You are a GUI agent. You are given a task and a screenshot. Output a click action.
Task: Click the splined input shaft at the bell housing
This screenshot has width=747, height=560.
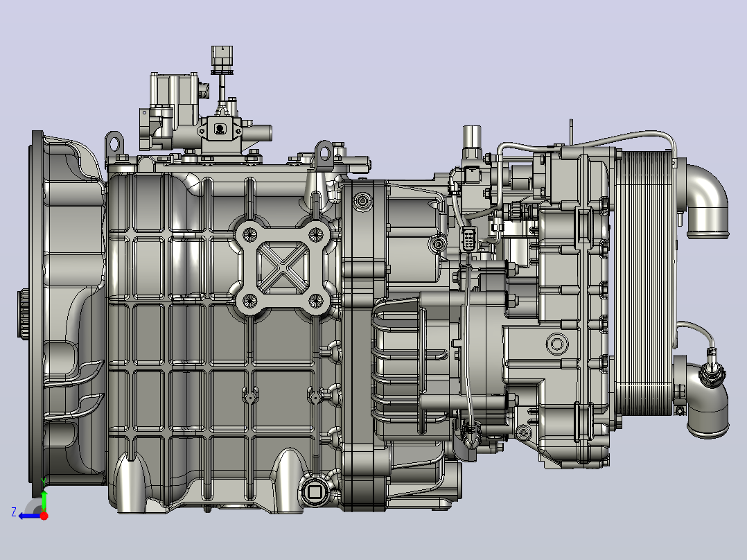pyautogui.click(x=24, y=313)
